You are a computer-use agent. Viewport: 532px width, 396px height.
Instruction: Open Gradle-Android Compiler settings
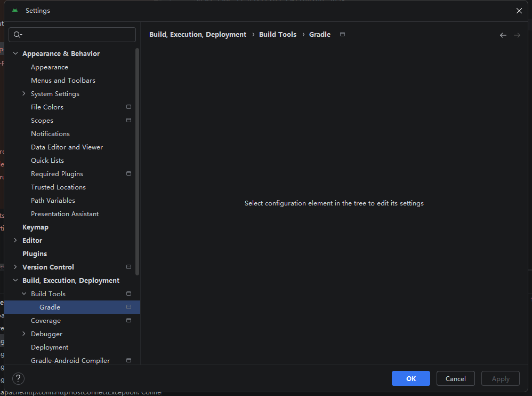(70, 361)
